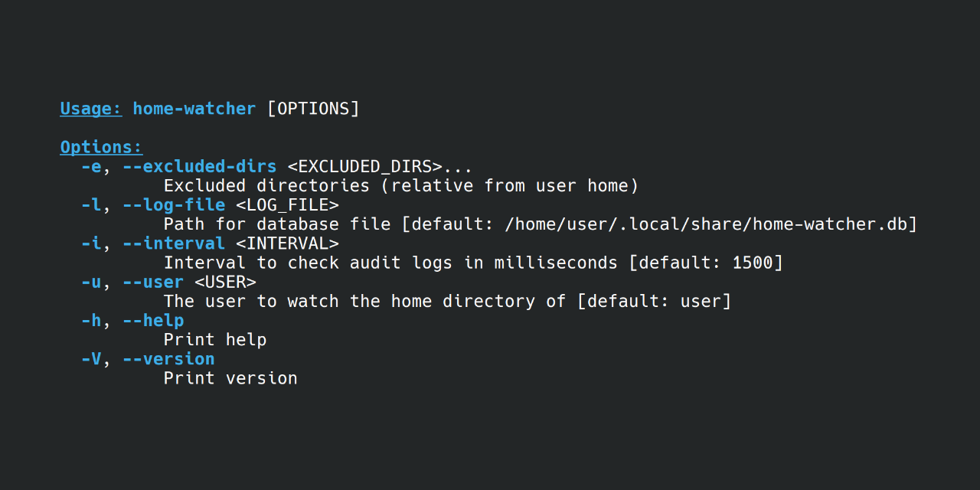The height and width of the screenshot is (490, 980).
Task: Click the <LOG_FILE> argument placeholder
Action: click(287, 204)
